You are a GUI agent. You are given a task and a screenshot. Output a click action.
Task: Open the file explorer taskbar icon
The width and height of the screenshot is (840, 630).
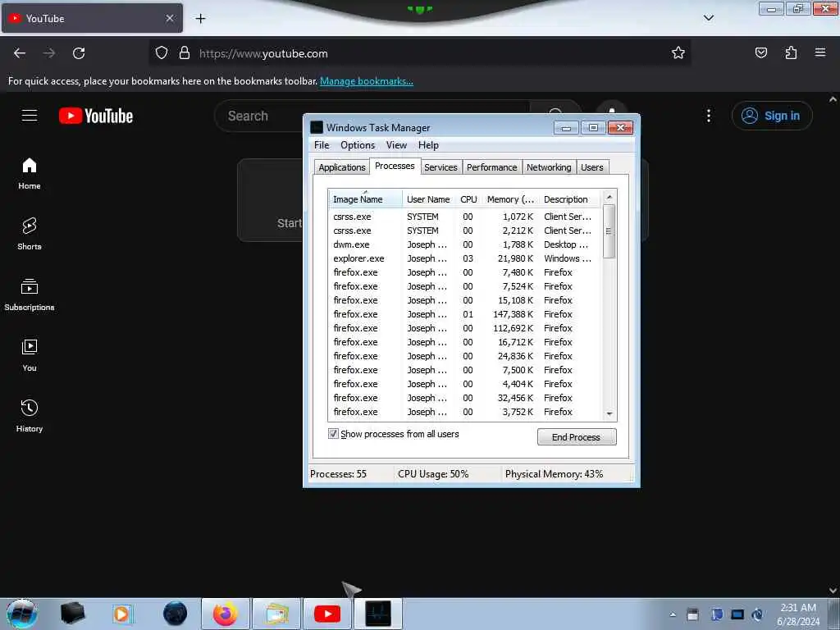coord(276,614)
